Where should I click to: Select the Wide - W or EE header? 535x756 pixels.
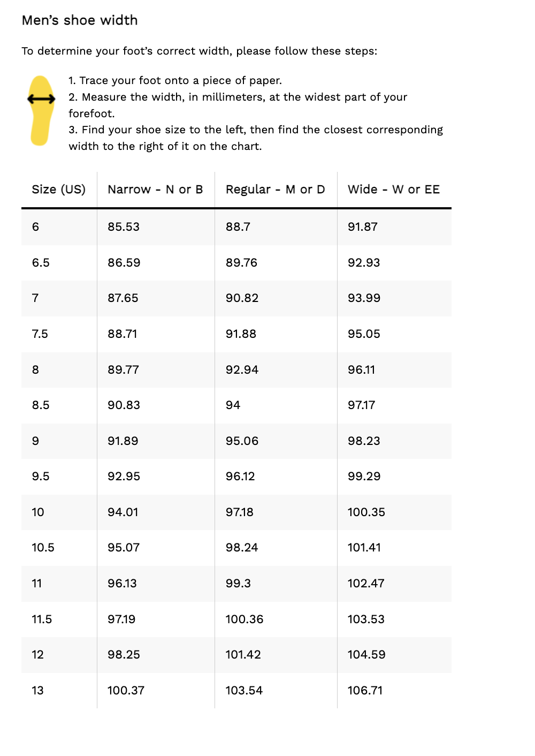pos(393,190)
